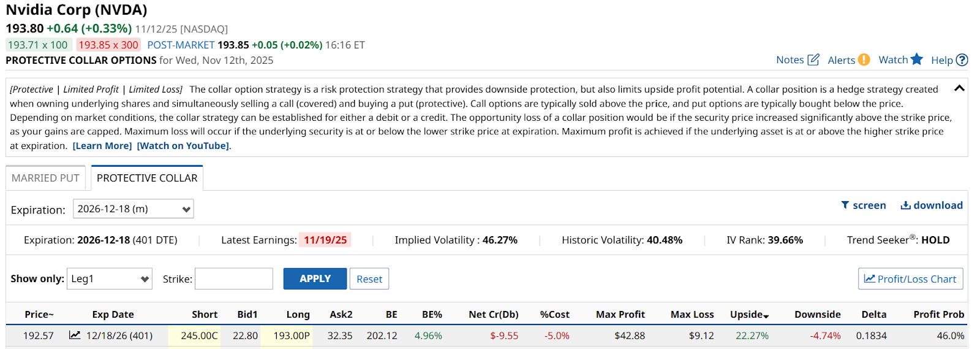Viewport: 980px width, 349px height.
Task: Select the Protective Collar tab
Action: pos(147,178)
